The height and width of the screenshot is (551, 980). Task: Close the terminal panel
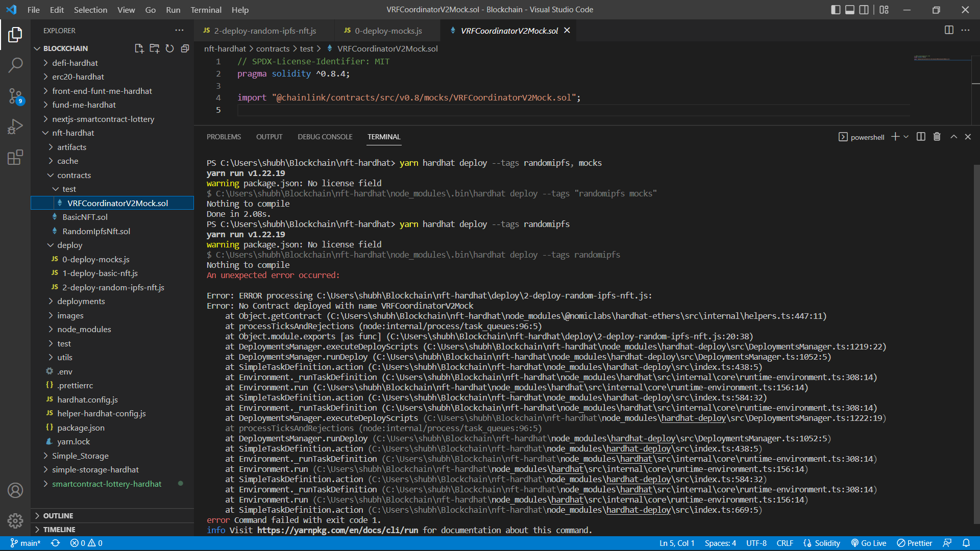click(968, 137)
